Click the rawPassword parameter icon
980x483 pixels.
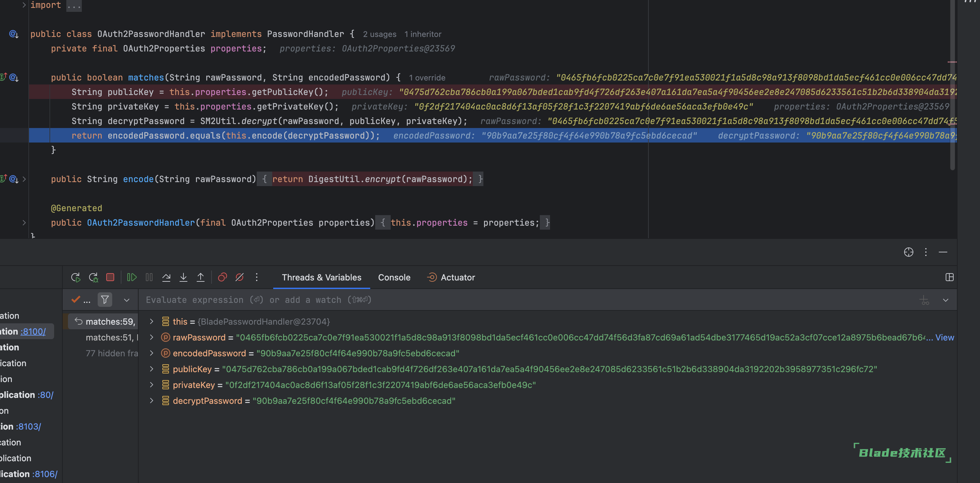tap(166, 337)
